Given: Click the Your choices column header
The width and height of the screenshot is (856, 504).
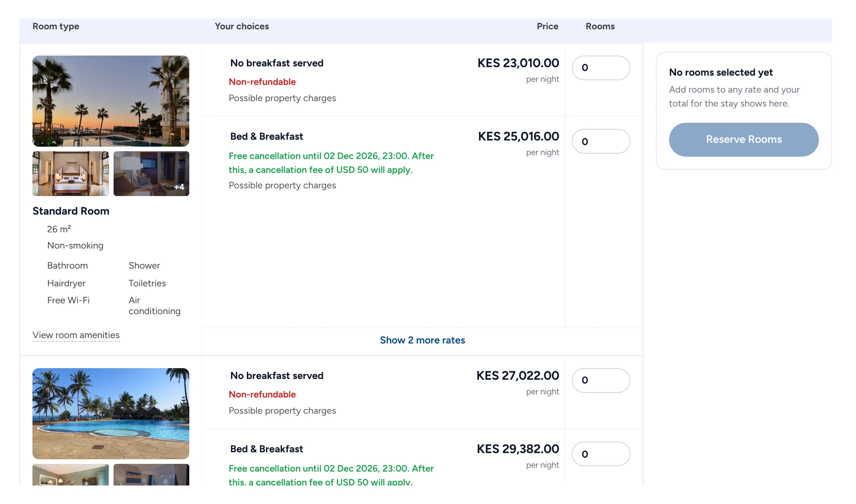Looking at the screenshot, I should point(242,26).
